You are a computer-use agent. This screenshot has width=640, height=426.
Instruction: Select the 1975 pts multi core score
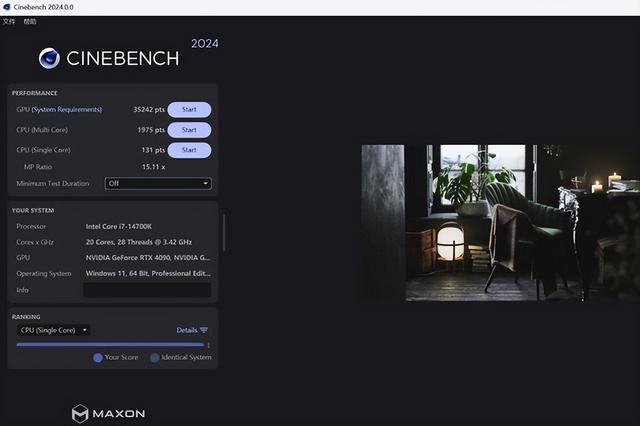151,130
